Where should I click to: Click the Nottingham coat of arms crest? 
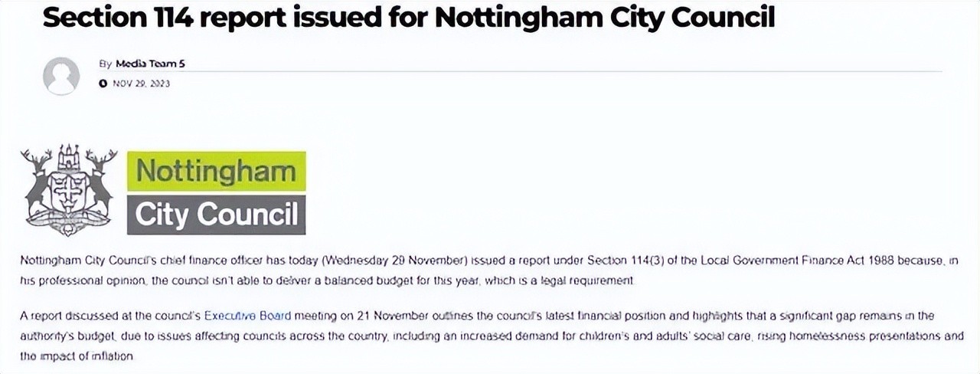point(69,189)
